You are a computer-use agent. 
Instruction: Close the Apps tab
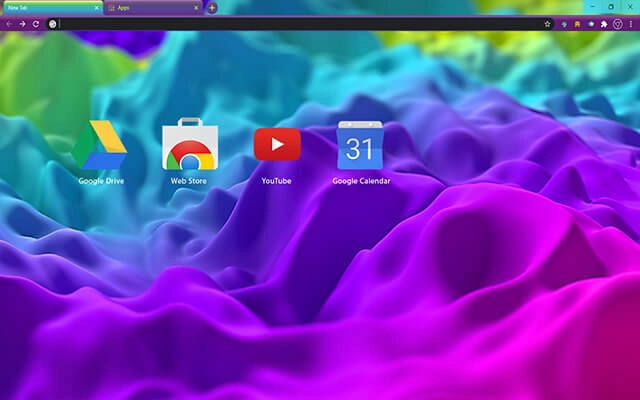click(196, 8)
